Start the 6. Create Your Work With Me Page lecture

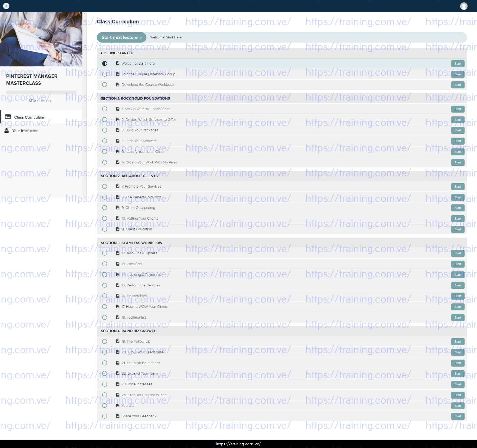click(458, 162)
